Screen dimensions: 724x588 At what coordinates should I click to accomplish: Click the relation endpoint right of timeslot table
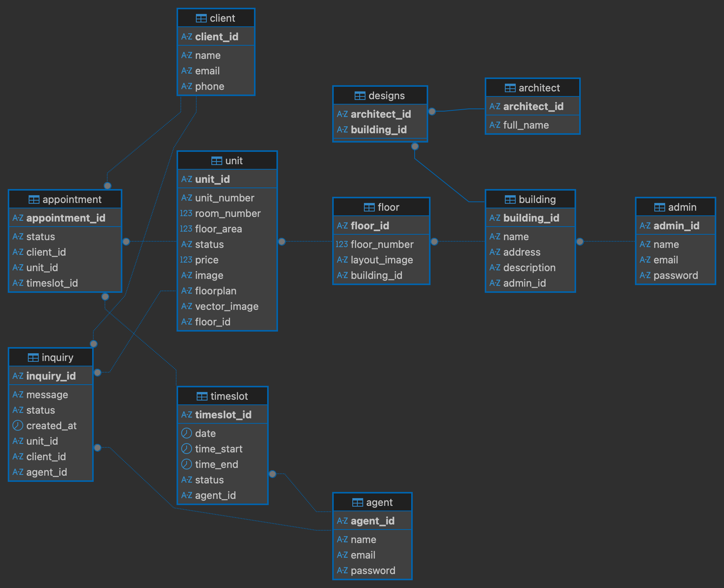(273, 474)
